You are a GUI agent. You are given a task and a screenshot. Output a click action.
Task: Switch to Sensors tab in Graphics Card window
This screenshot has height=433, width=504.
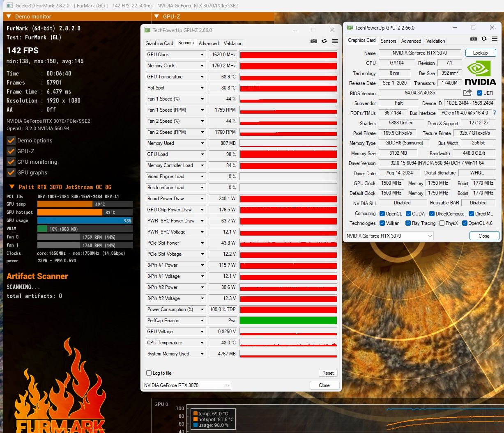click(x=388, y=41)
